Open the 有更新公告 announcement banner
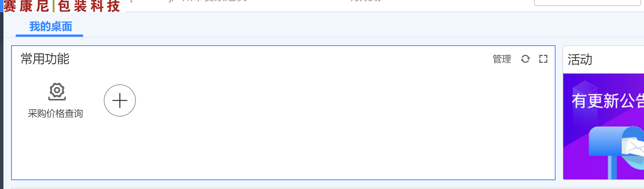Viewport: 644px width, 189px height. pos(603,127)
